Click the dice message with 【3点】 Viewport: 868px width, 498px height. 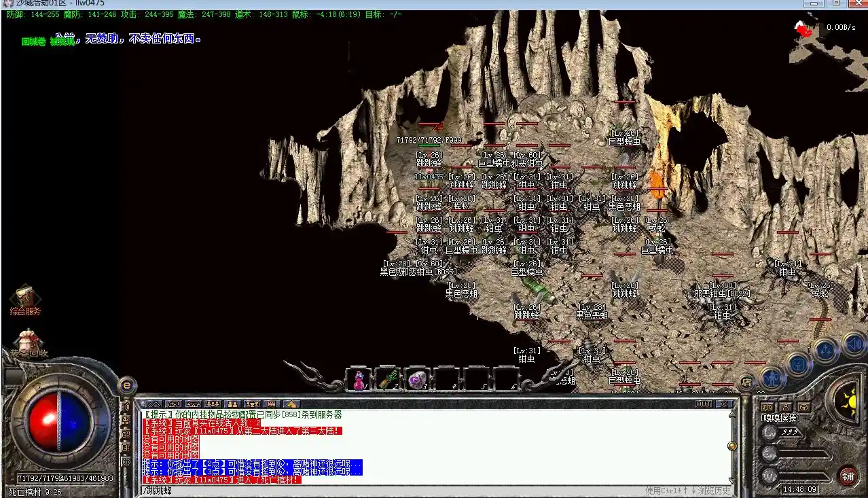click(252, 472)
